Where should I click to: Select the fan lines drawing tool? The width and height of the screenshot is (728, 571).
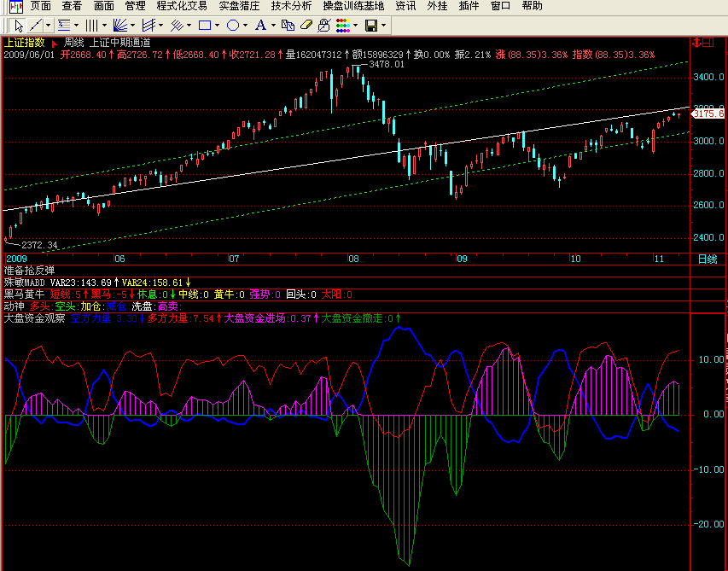(x=120, y=26)
